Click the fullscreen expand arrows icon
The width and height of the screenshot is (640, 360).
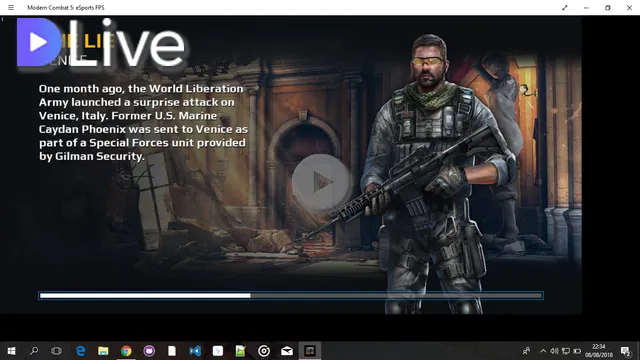[564, 8]
